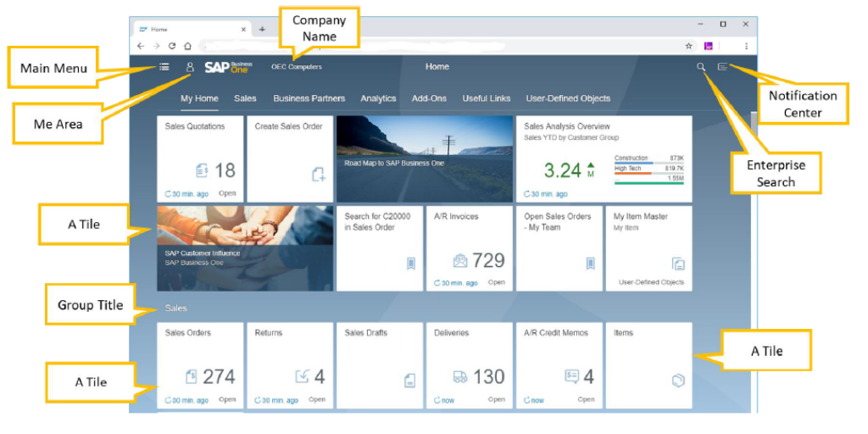This screenshot has width=868, height=434.
Task: Click the Enterprise Search magnifier icon
Action: [701, 67]
